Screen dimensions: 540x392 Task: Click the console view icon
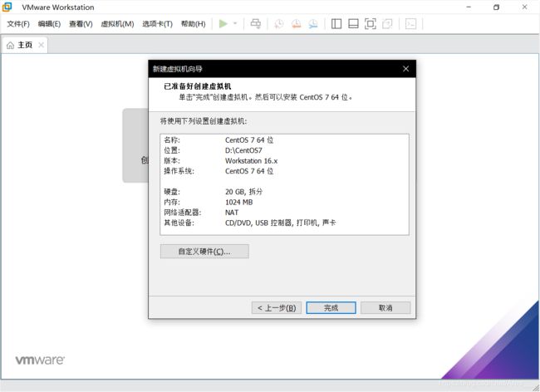[x=410, y=24]
